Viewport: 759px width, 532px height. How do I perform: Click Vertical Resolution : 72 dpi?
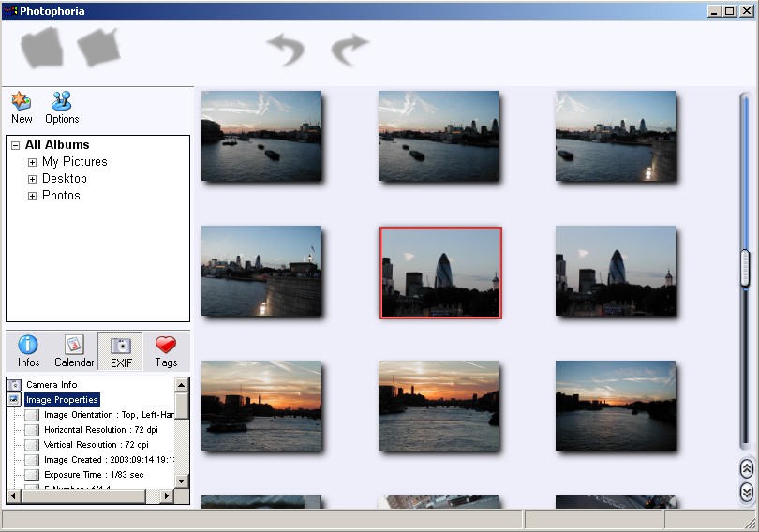click(96, 445)
